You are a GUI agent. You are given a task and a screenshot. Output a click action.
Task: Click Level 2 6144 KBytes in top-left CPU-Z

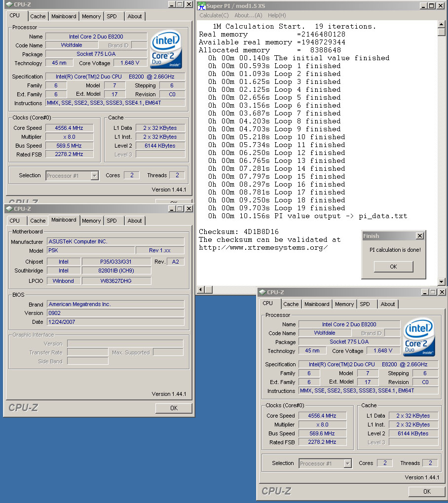[160, 146]
